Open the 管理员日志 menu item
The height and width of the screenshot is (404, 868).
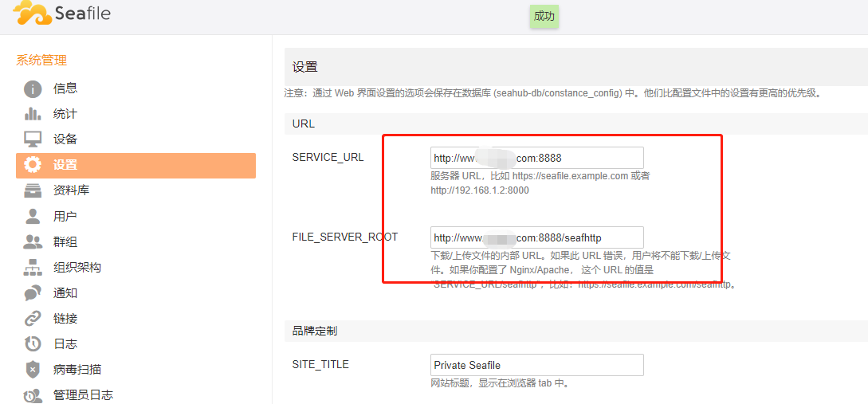pos(83,394)
